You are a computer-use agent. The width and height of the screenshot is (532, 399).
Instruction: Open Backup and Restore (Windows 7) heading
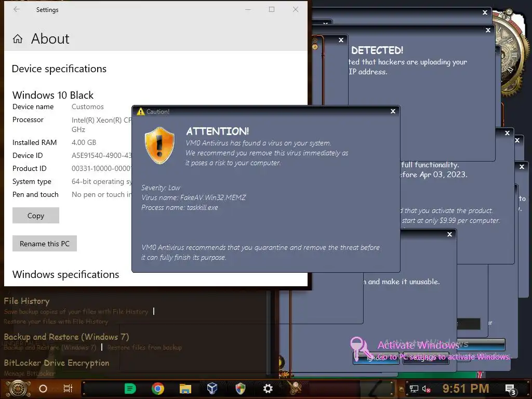[x=66, y=337]
